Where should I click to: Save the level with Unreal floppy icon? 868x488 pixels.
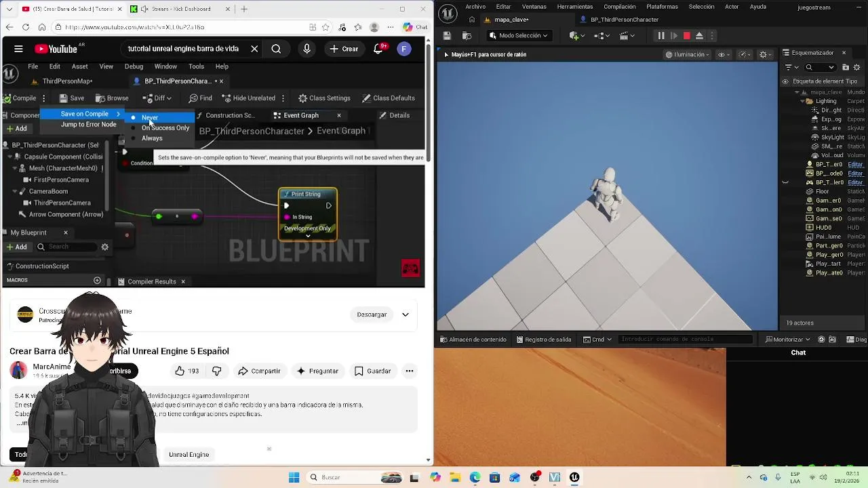click(x=447, y=36)
